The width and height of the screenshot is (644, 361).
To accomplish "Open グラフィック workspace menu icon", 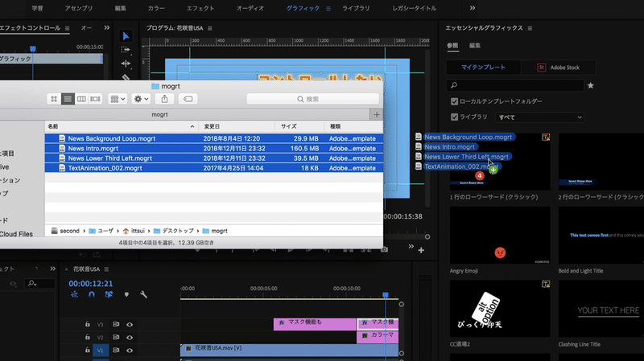I will click(328, 9).
